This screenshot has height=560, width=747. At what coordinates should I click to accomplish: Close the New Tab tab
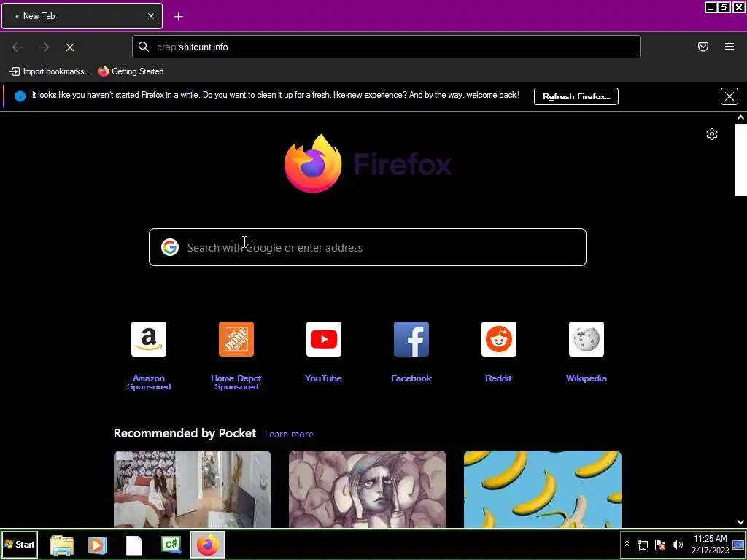[151, 16]
